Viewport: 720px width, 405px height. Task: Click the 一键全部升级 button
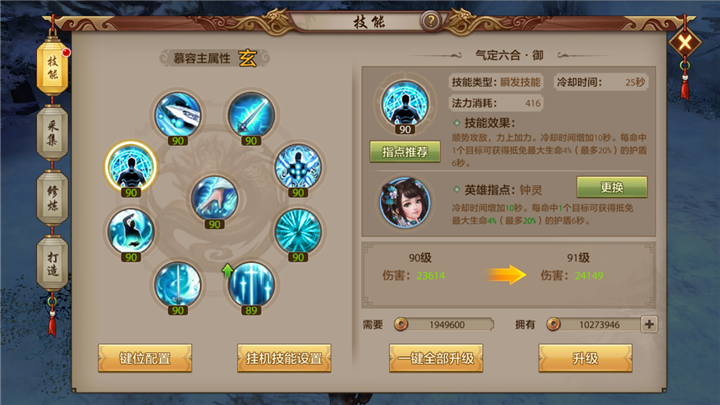436,358
